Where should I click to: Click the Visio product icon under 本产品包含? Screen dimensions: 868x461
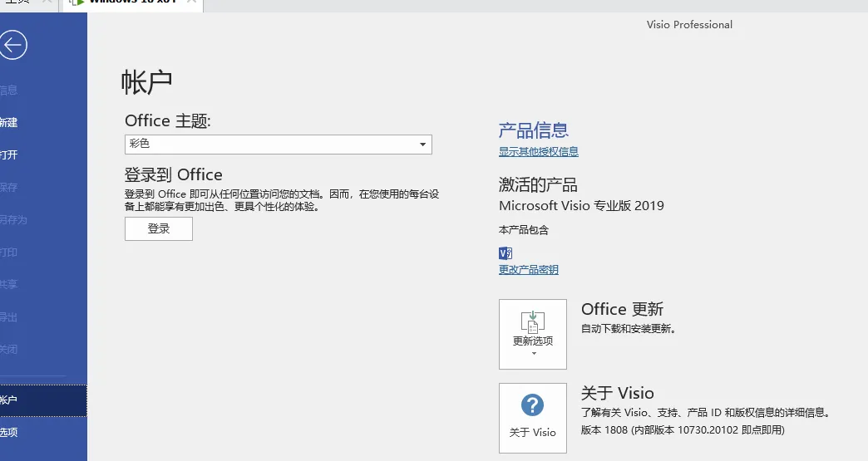pos(506,253)
